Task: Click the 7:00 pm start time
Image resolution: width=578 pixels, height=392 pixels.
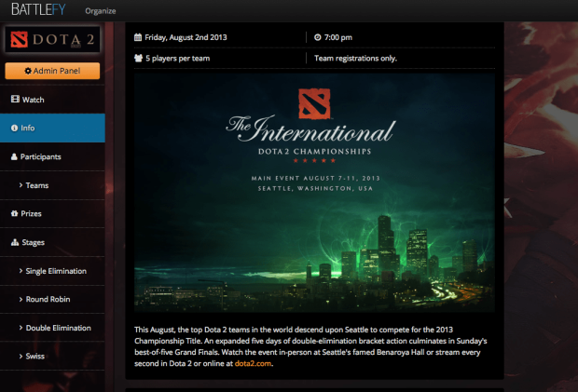Action: pyautogui.click(x=338, y=37)
